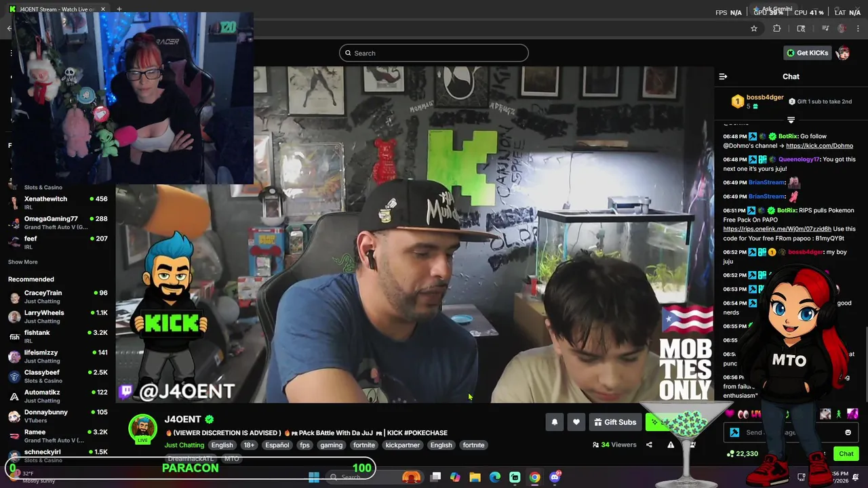This screenshot has width=868, height=488.
Task: Open fishtank recommended channel
Action: (x=58, y=336)
